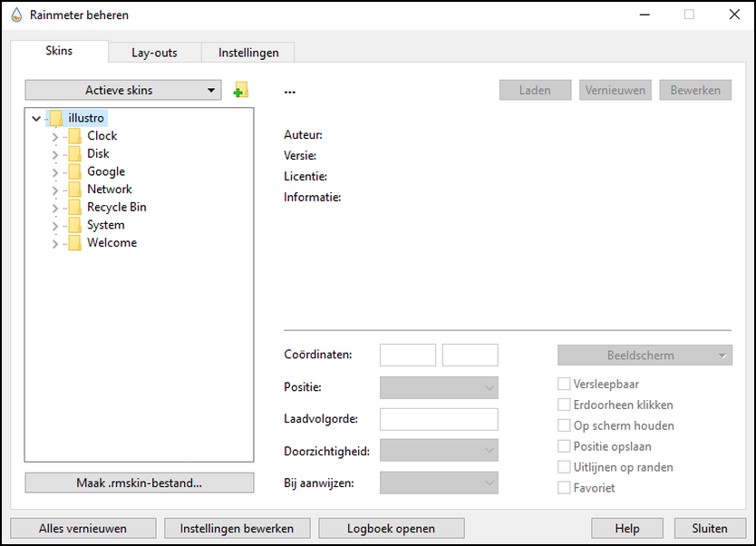Click the first Coördinaten input field

coord(408,355)
